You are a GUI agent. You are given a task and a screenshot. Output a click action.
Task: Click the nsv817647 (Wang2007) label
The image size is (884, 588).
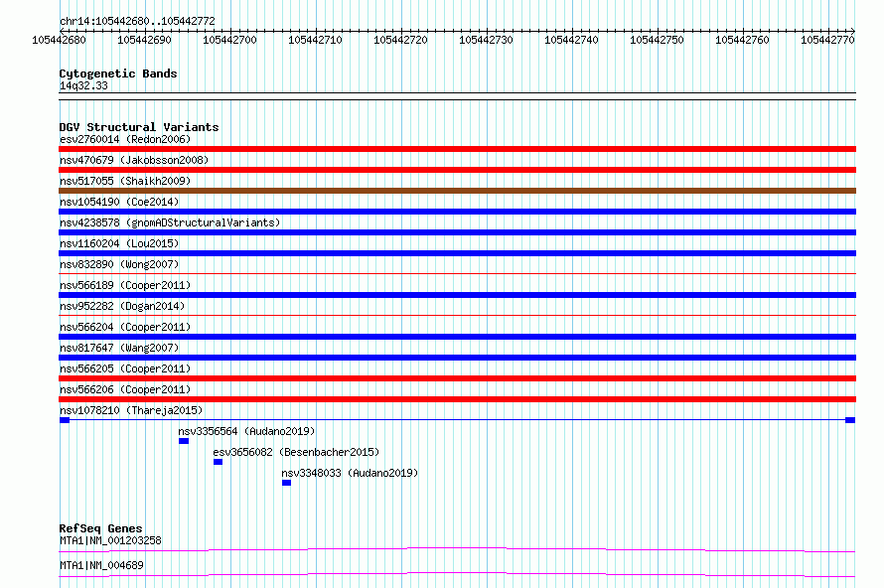point(119,348)
